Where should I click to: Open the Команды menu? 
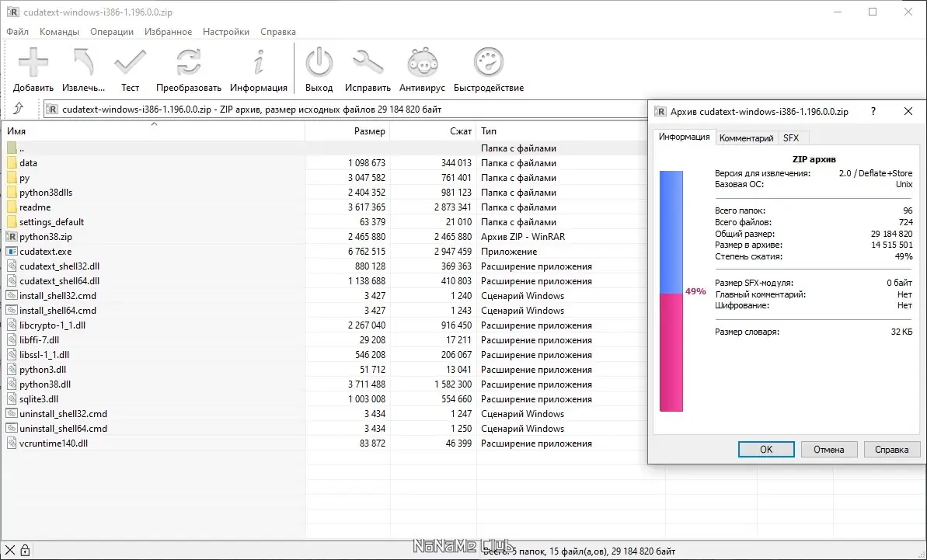click(59, 32)
